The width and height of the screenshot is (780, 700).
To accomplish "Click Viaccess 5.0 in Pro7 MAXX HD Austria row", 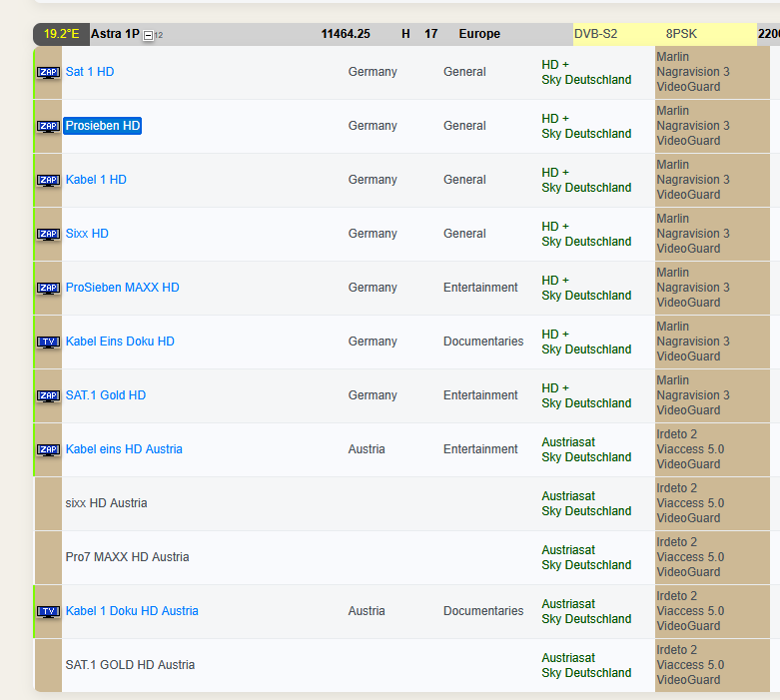I will [690, 557].
